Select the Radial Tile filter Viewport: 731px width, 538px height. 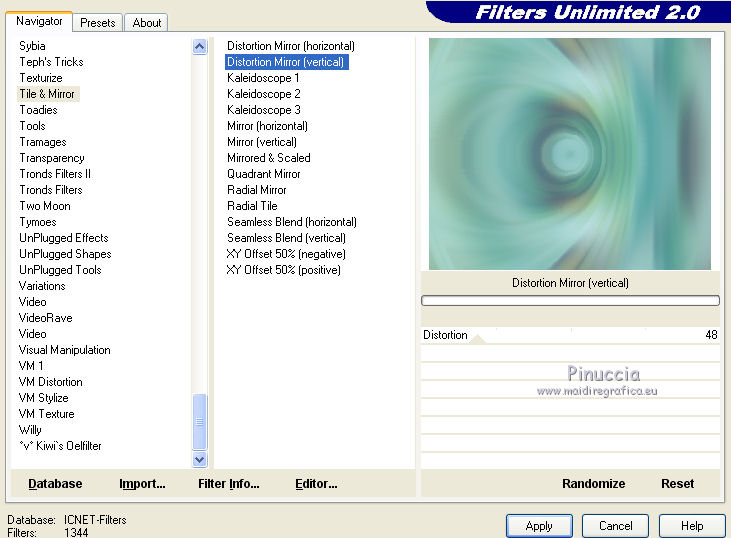pyautogui.click(x=252, y=206)
